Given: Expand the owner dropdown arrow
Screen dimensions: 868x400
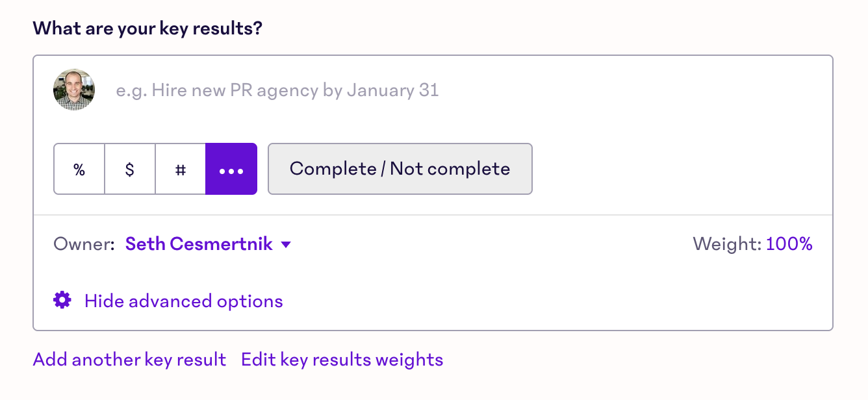Looking at the screenshot, I should click(x=286, y=245).
